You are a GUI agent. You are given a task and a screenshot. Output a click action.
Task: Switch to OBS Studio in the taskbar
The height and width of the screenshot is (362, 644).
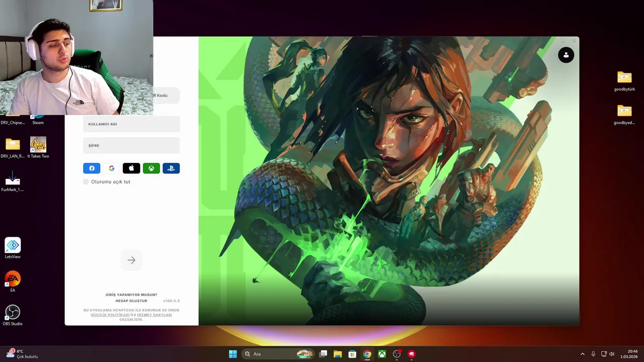pyautogui.click(x=397, y=354)
